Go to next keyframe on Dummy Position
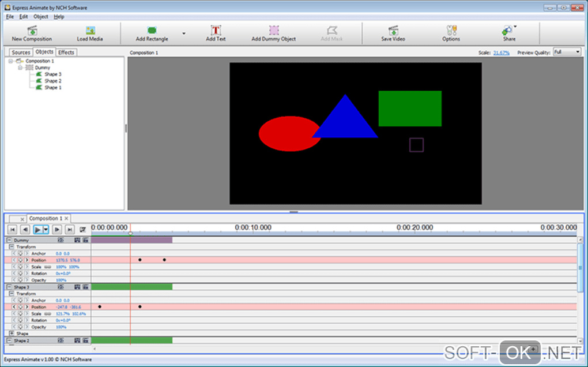The height and width of the screenshot is (367, 588). [27, 260]
